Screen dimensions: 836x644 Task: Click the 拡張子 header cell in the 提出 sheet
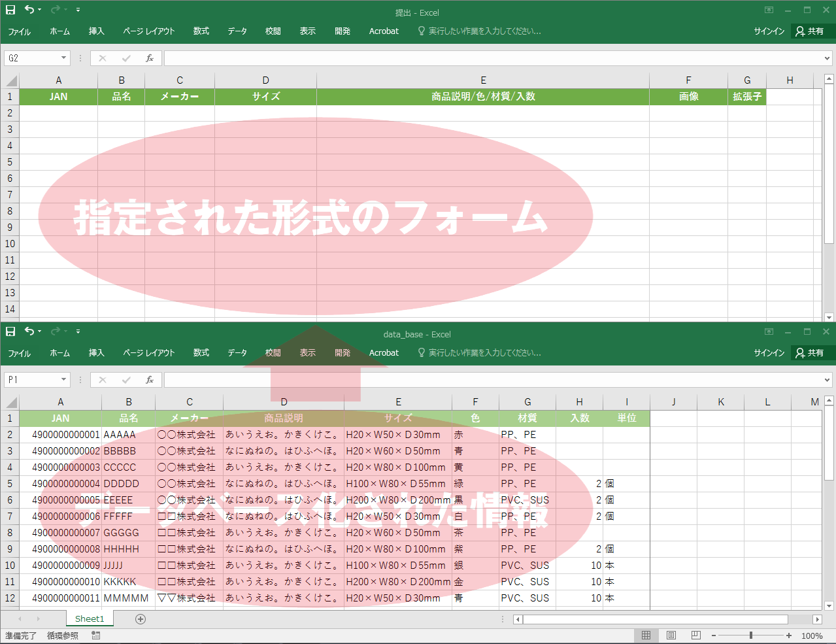coord(746,97)
